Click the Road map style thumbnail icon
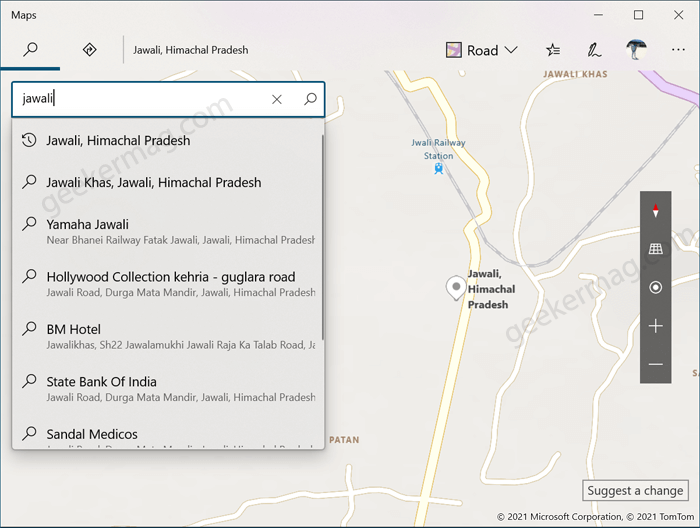The image size is (700, 528). tap(454, 50)
